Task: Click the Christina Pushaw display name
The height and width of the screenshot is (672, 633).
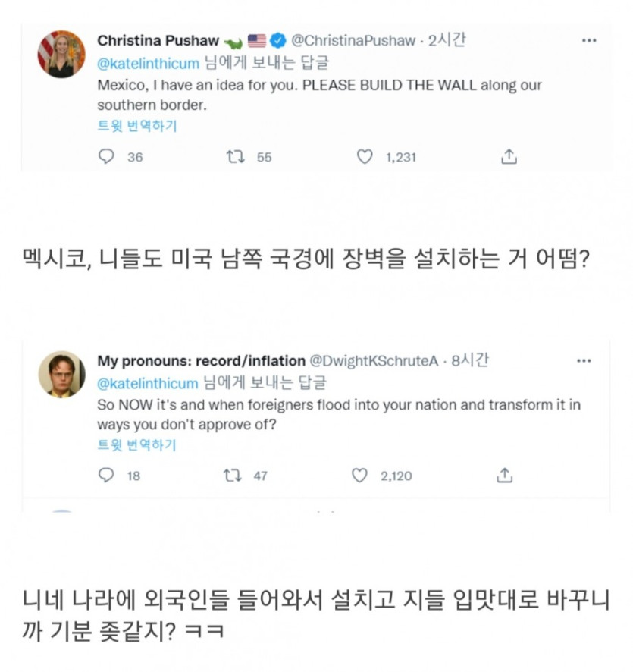Action: click(x=158, y=40)
